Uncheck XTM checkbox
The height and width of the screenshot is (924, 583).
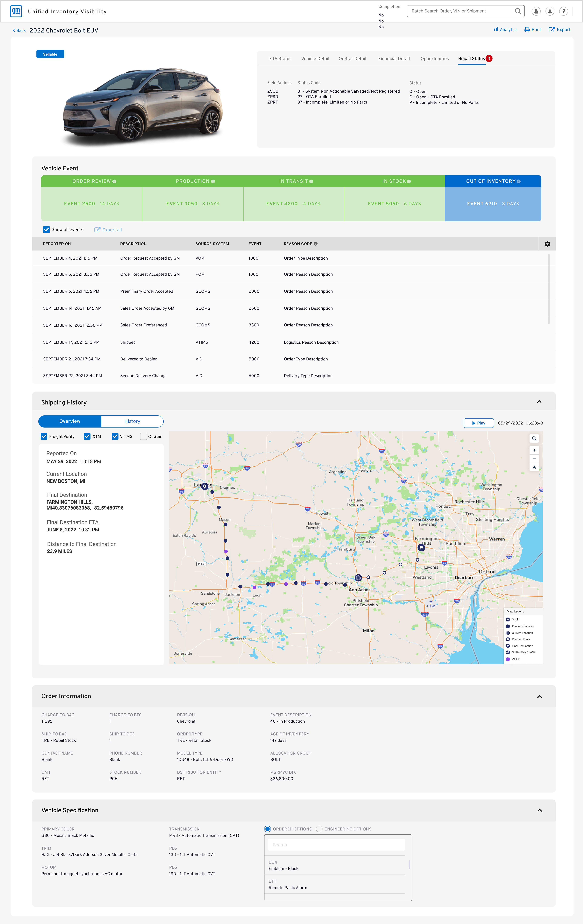[87, 436]
